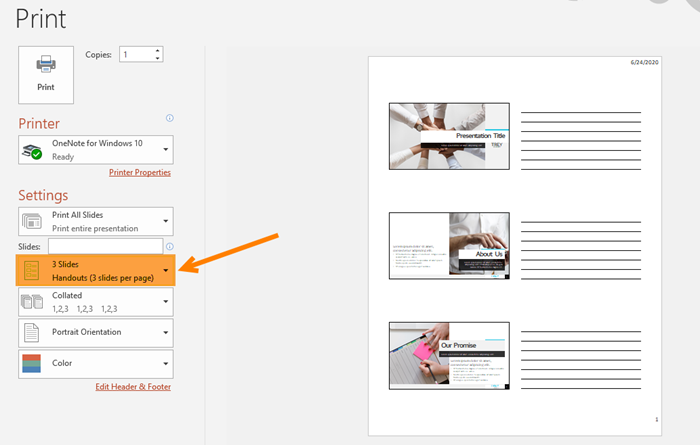
Task: Click the Presentation Title slide thumbnail in preview
Action: click(449, 136)
